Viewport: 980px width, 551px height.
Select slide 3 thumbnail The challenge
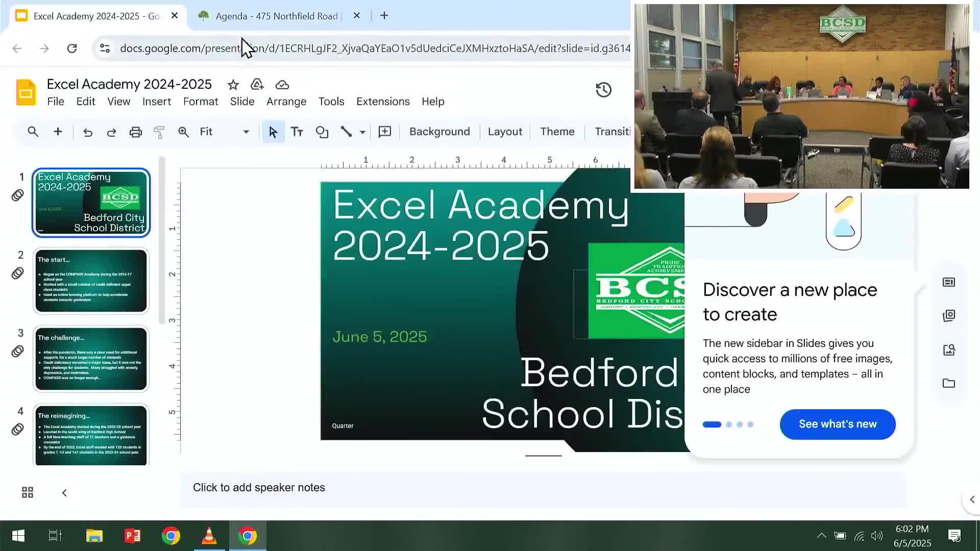91,359
